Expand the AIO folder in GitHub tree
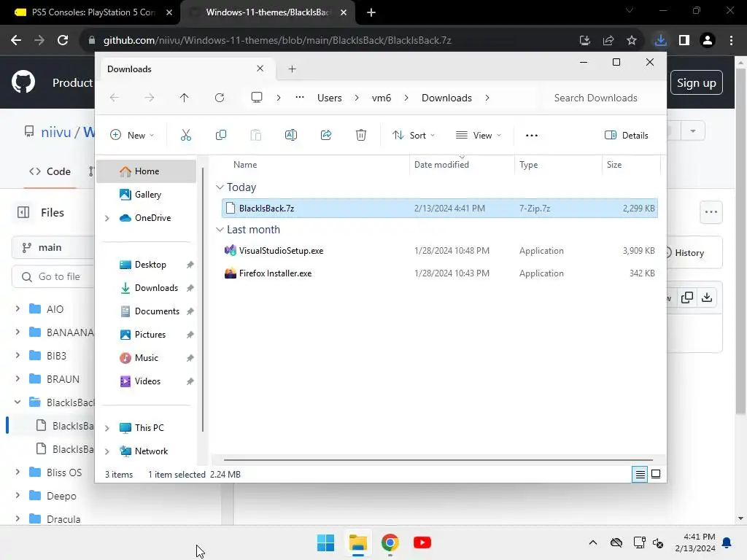This screenshot has width=747, height=560. [x=18, y=308]
